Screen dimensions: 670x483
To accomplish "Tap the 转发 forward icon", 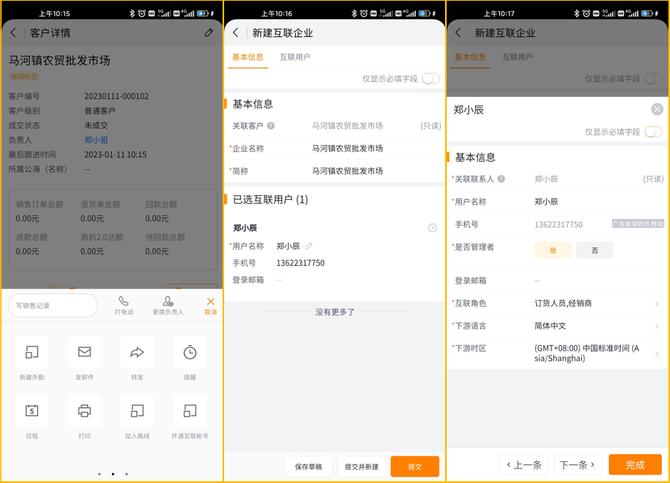I will click(x=137, y=353).
